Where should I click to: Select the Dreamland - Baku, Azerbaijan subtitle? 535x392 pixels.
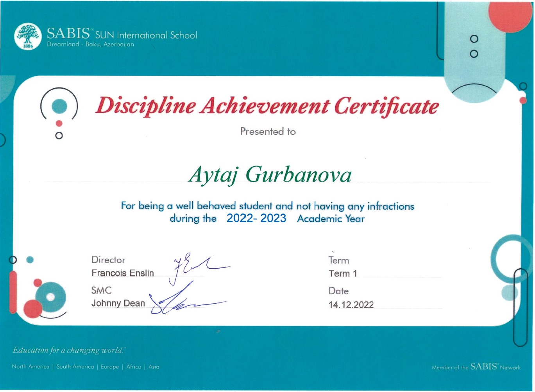click(x=90, y=45)
